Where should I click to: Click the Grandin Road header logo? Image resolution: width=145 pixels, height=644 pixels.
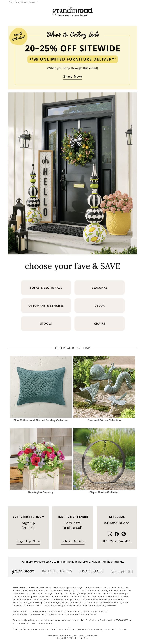72,12
